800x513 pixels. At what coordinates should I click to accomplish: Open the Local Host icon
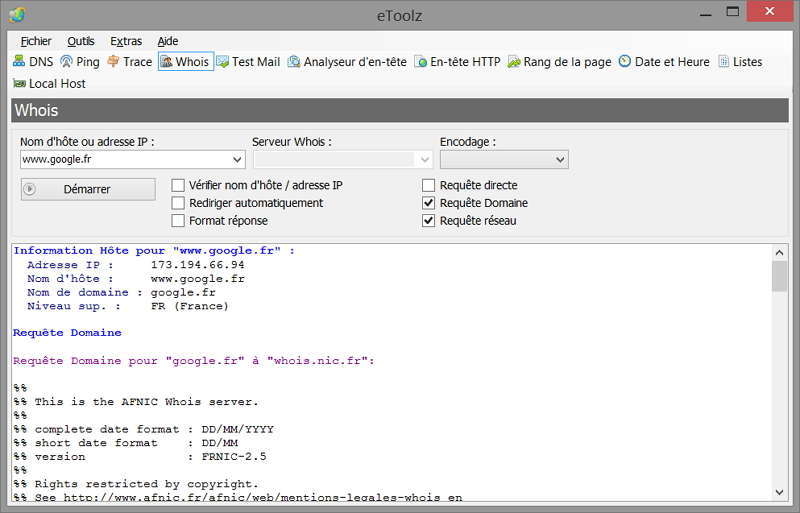(19, 83)
